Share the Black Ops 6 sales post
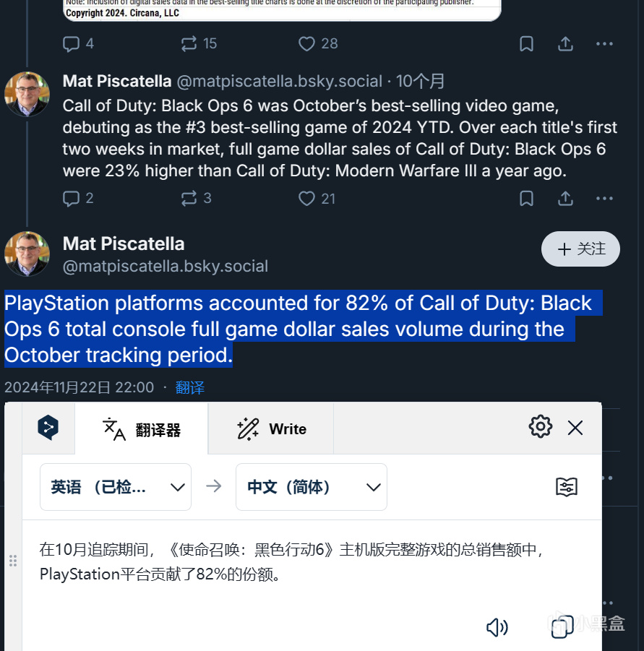Screen dimensions: 644x651 565,198
